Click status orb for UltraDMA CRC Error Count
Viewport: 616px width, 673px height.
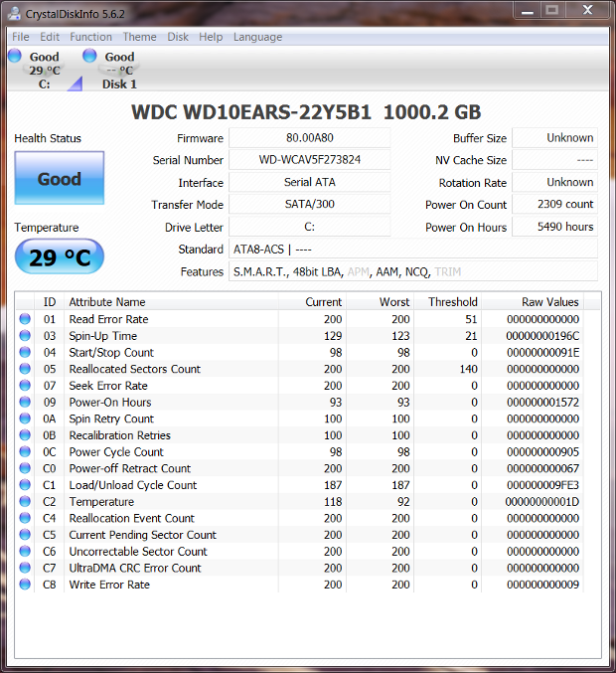[26, 568]
